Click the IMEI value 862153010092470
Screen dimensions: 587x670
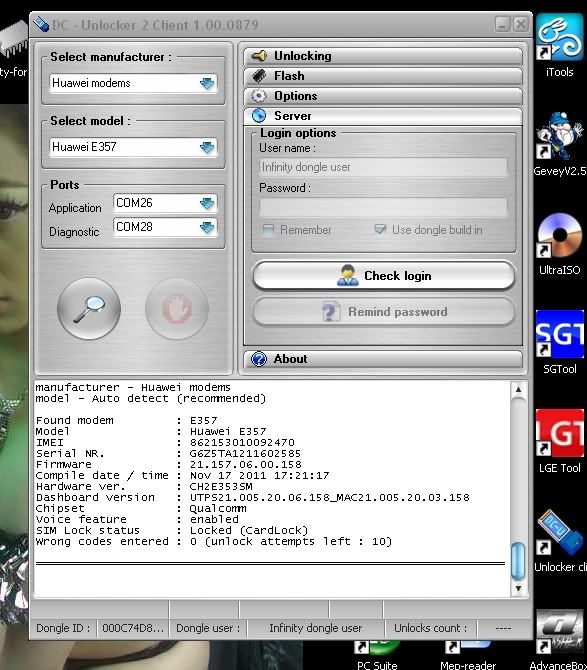click(242, 442)
